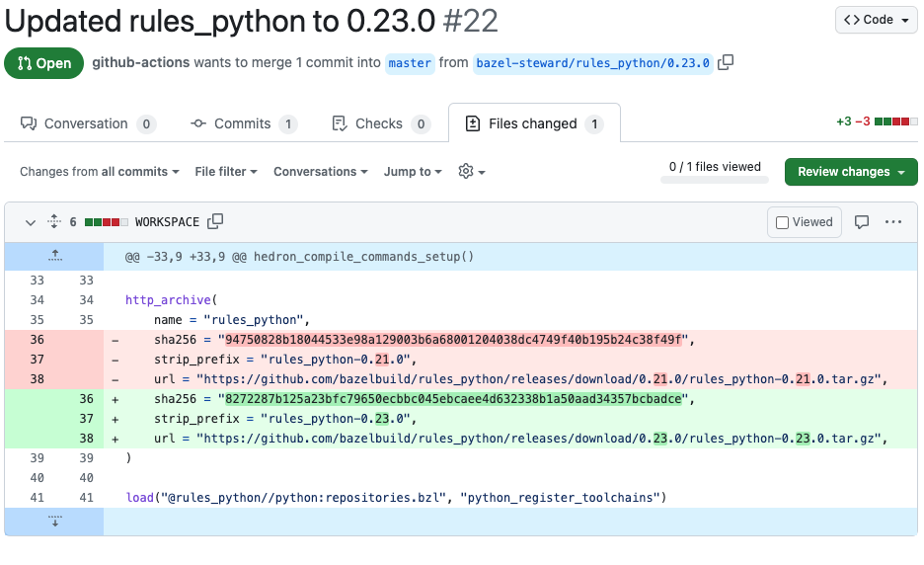Click 0 / 1 files viewed text

tap(715, 167)
